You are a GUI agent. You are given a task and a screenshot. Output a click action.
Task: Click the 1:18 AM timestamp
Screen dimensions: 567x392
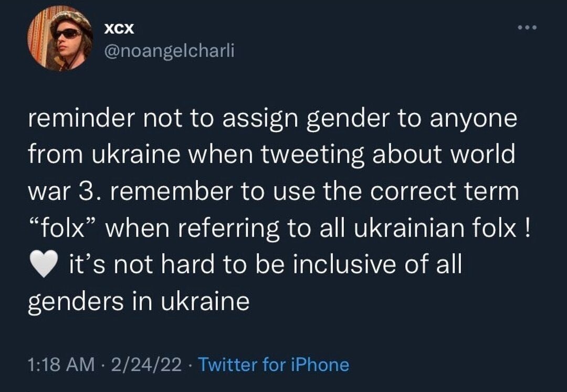click(x=61, y=364)
